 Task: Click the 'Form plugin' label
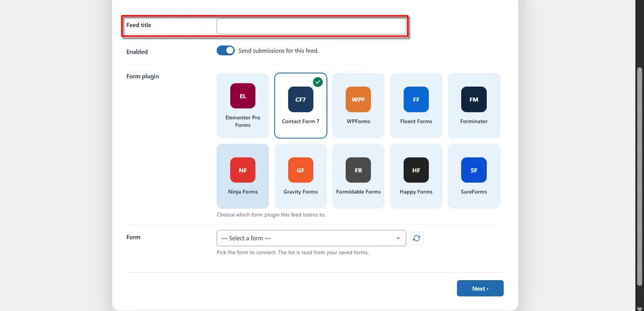click(143, 76)
